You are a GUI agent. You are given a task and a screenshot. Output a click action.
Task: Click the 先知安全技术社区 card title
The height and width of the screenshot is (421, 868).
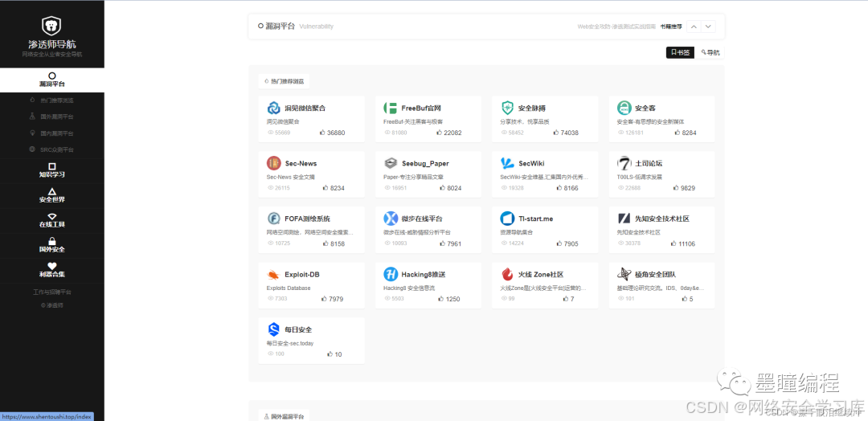662,219
